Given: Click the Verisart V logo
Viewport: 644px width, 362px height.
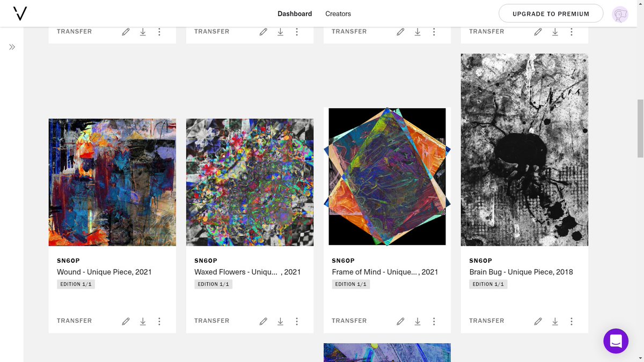Looking at the screenshot, I should click(20, 14).
